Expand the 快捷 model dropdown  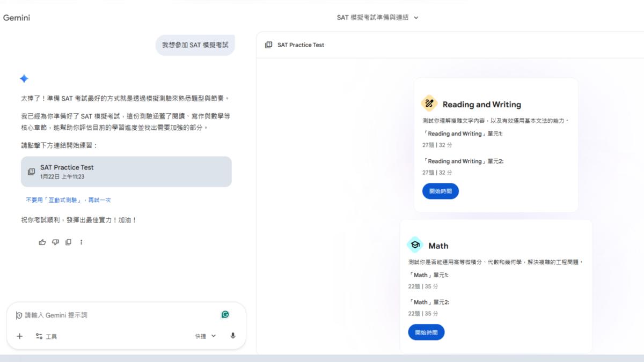pos(206,336)
